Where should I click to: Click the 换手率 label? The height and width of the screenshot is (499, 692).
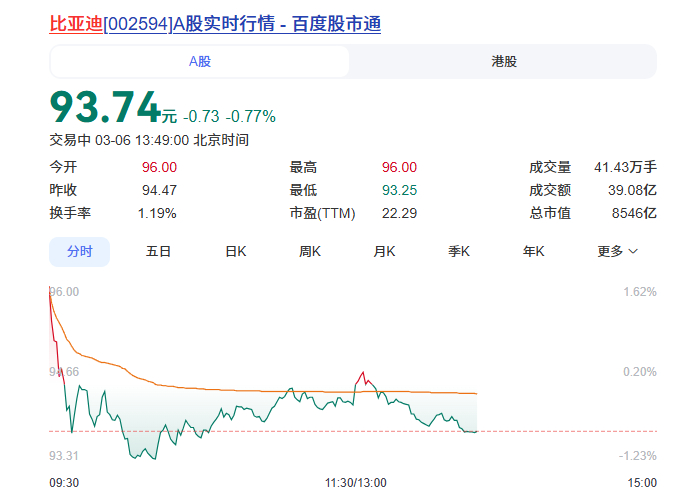click(x=70, y=213)
